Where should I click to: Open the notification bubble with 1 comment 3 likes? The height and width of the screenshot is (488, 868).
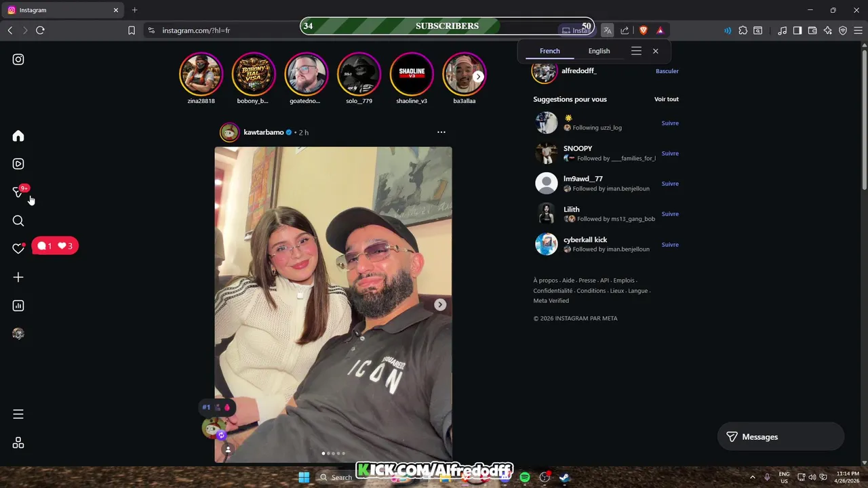pos(55,246)
